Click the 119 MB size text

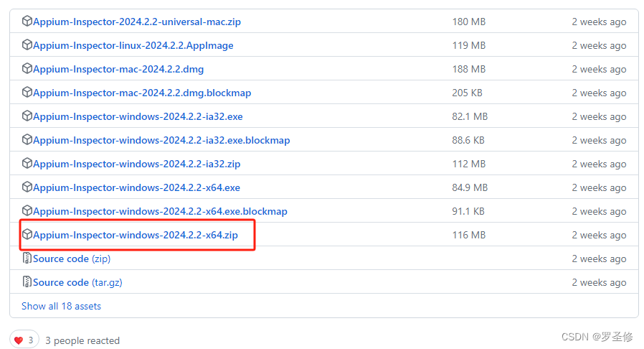[469, 46]
